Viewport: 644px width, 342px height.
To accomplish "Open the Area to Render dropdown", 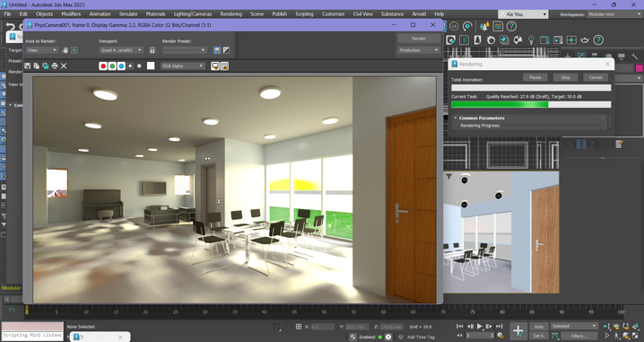I will tap(42, 50).
